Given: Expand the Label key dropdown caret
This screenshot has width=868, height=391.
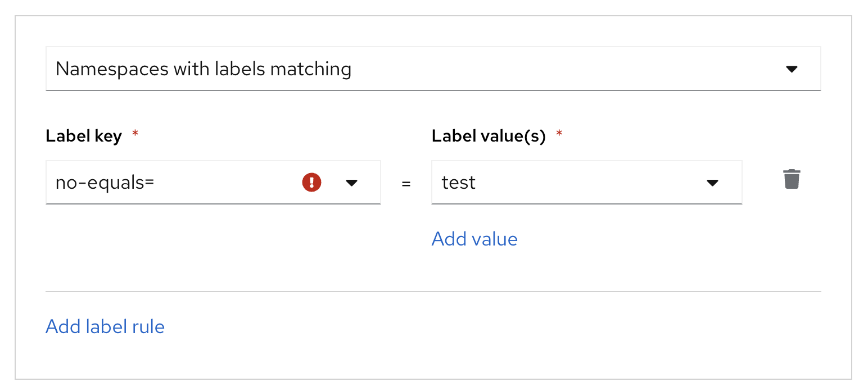Looking at the screenshot, I should coord(352,183).
